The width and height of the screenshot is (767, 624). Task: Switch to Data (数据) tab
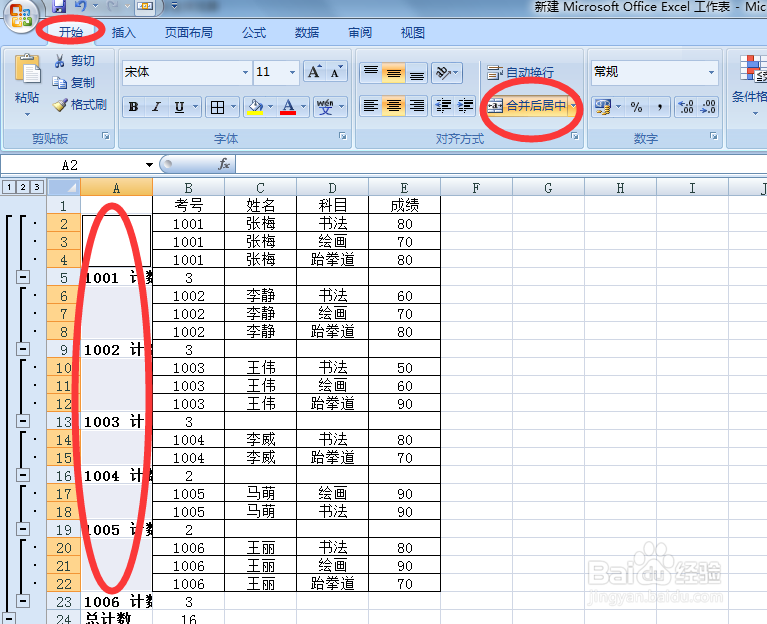[x=307, y=33]
